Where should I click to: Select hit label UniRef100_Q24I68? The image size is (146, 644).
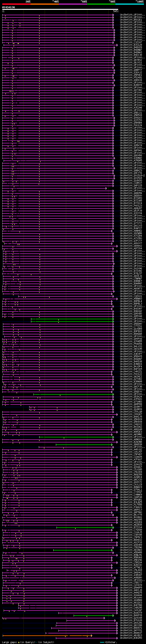click(131, 618)
